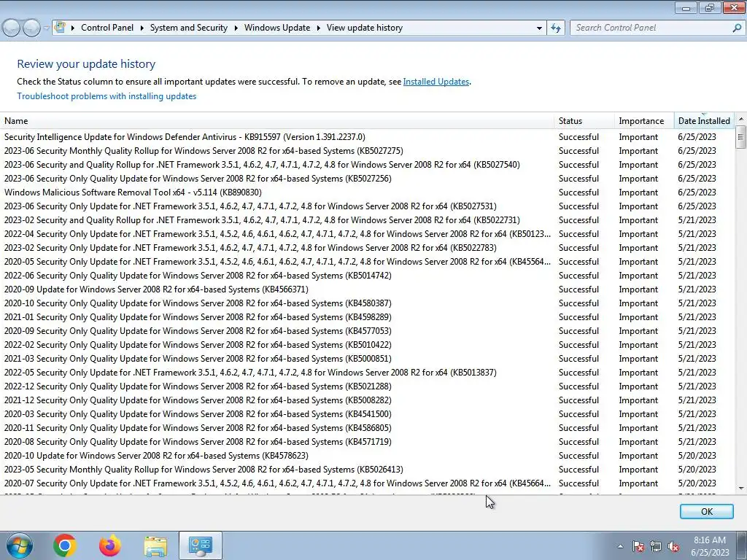Click the search magnifier icon

pos(737,28)
